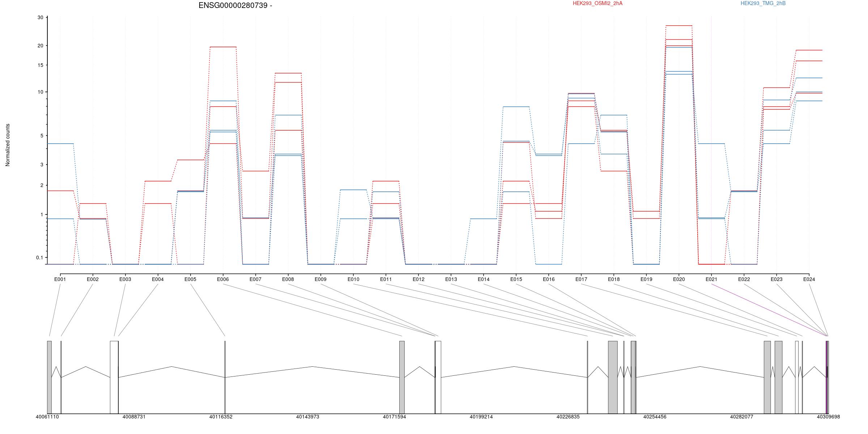Click exon label E011
The height and width of the screenshot is (434, 868).
tap(386, 279)
